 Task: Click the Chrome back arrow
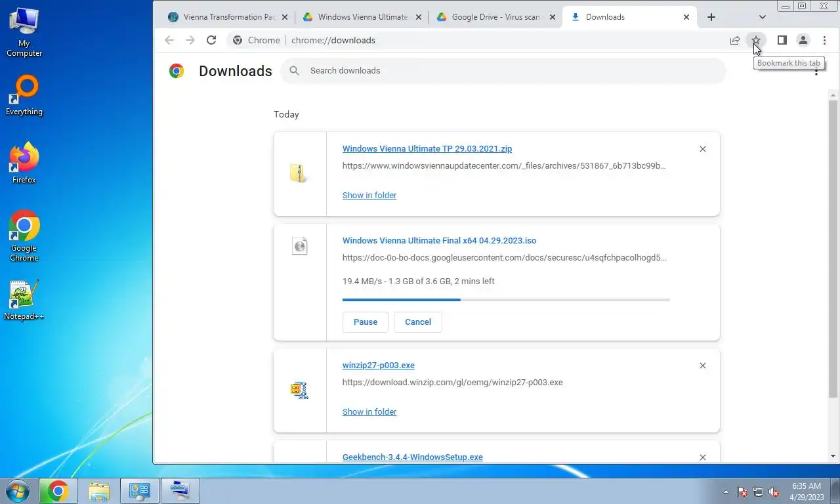pyautogui.click(x=169, y=40)
